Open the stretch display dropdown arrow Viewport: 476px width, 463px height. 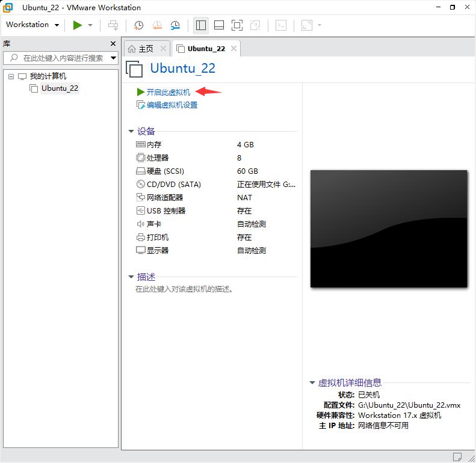[320, 25]
